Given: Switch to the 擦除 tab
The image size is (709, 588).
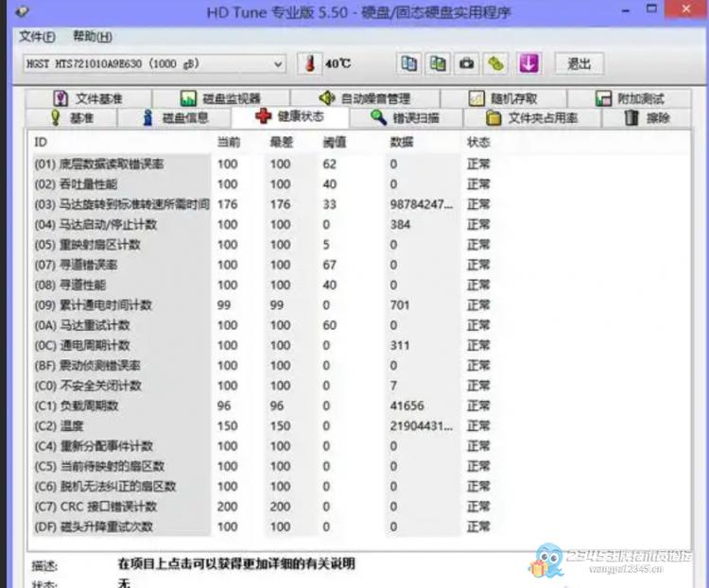Looking at the screenshot, I should [x=648, y=118].
